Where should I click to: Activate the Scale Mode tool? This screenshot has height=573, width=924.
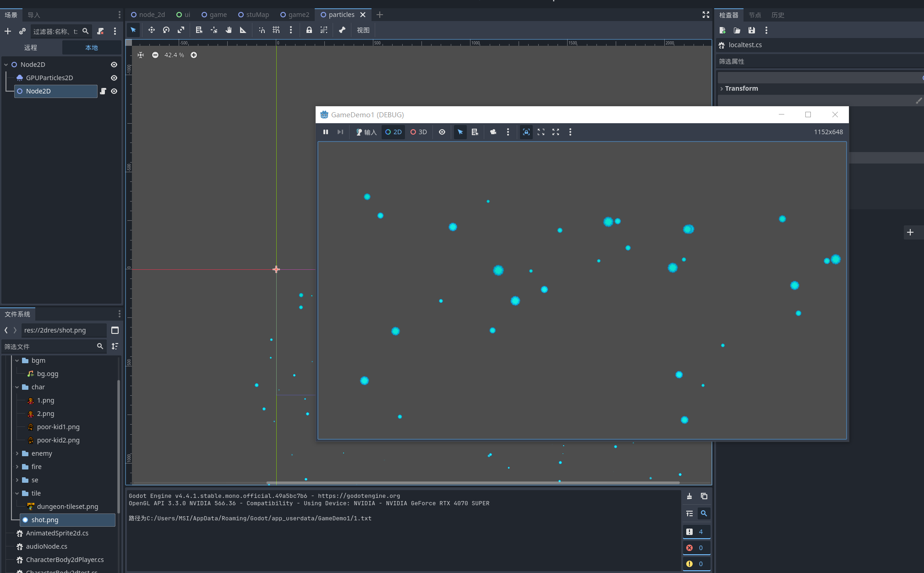[x=181, y=30]
